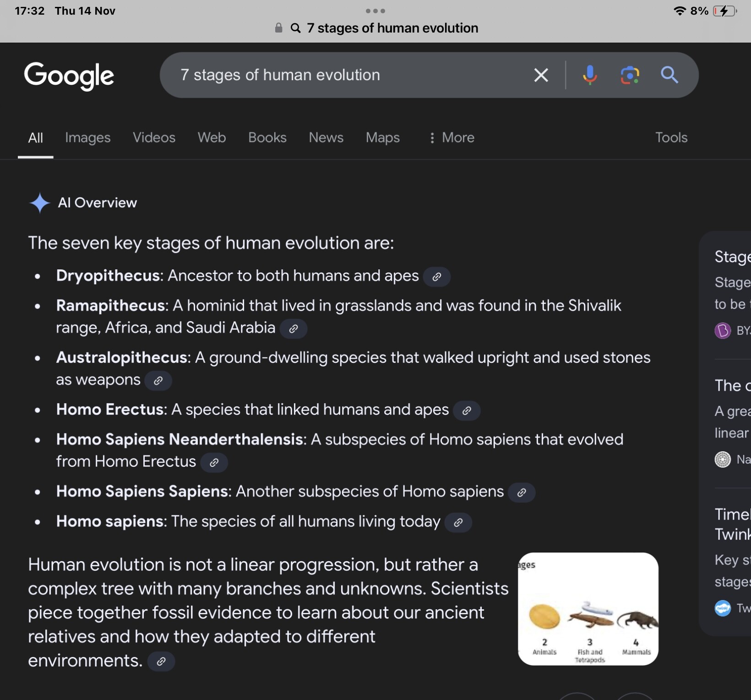This screenshot has width=751, height=700.
Task: Click the BYJU'S source icon in side panel
Action: 723,330
